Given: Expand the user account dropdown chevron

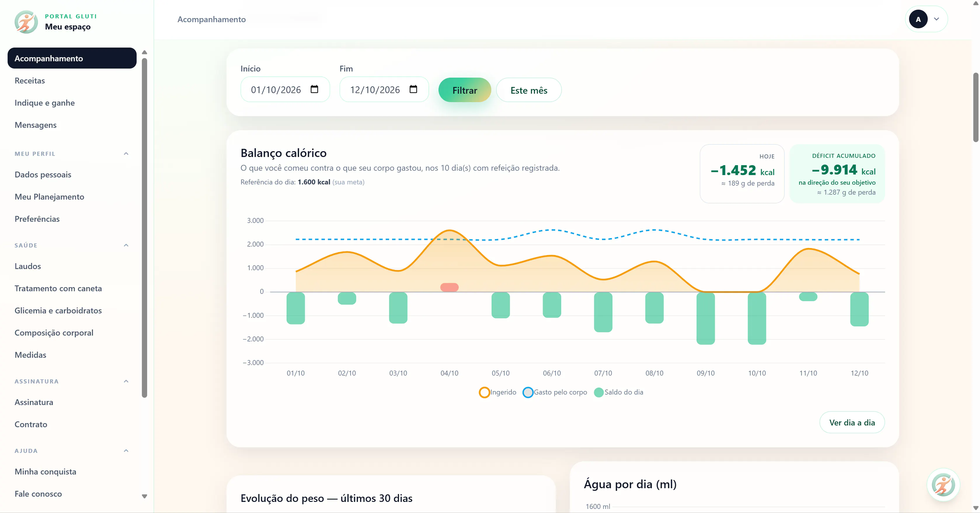Looking at the screenshot, I should point(937,19).
